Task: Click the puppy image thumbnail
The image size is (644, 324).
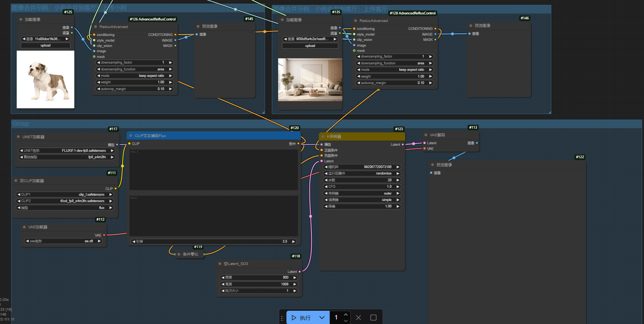Action: tap(45, 79)
